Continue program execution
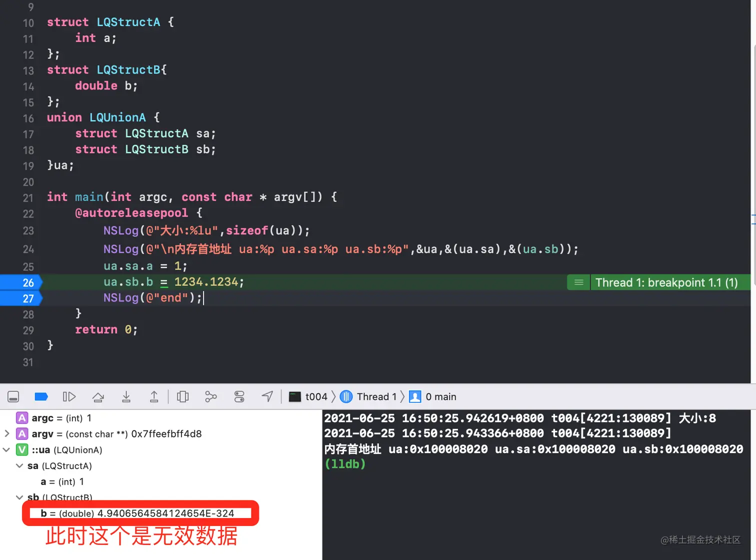The image size is (756, 560). tap(69, 396)
